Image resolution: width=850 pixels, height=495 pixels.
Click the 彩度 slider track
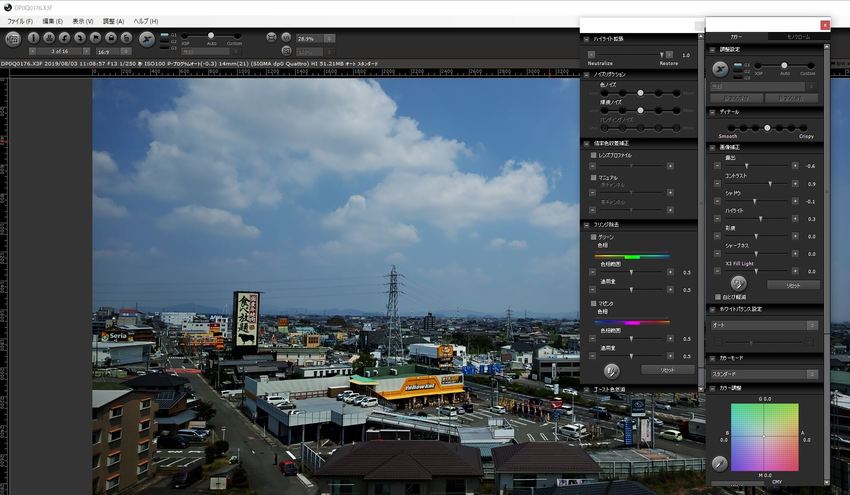(756, 236)
